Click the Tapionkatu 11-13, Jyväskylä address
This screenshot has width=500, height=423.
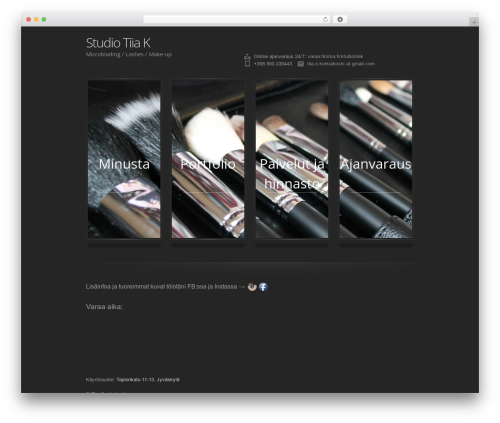148,380
